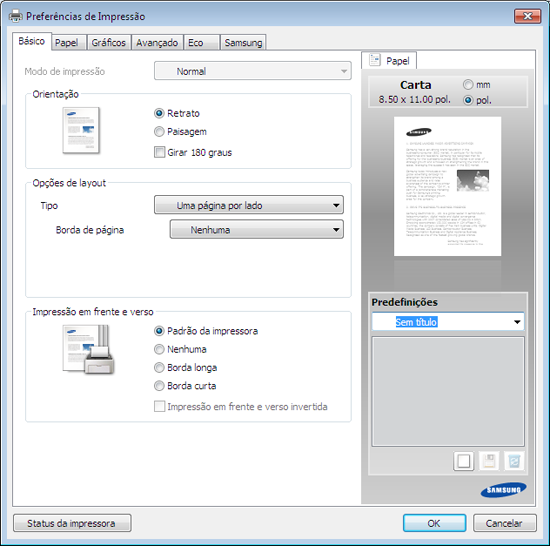Enable the Girar 180 graus checkbox
The height and width of the screenshot is (546, 550).
coord(159,152)
